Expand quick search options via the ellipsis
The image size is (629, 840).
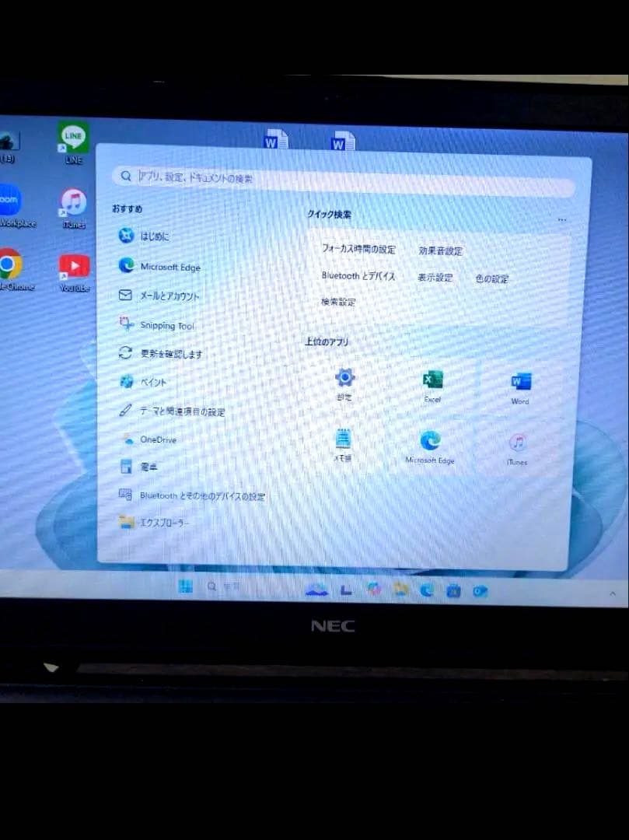pyautogui.click(x=562, y=220)
